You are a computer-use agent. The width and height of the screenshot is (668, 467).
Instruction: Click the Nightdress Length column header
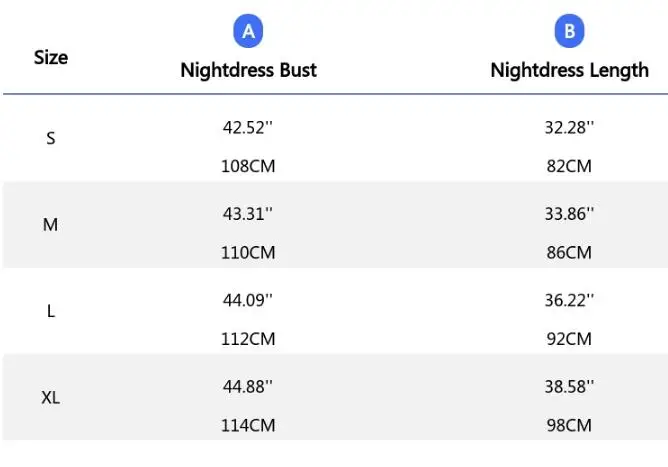click(x=569, y=70)
